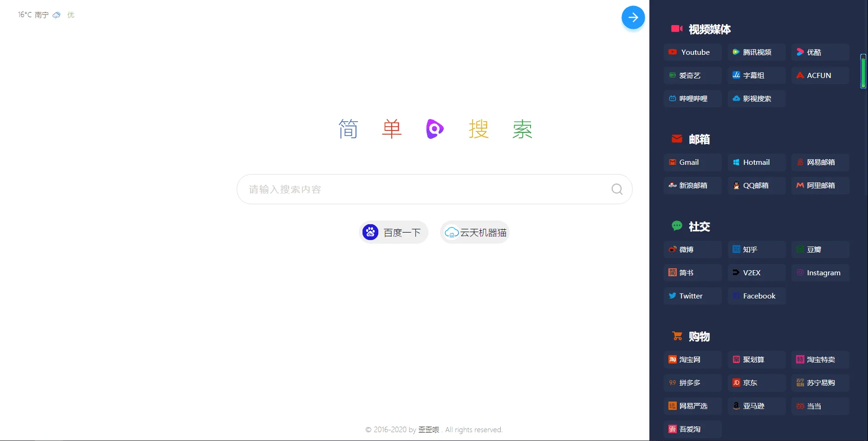The width and height of the screenshot is (868, 441).
Task: Open QQ邮箱 link
Action: [757, 186]
